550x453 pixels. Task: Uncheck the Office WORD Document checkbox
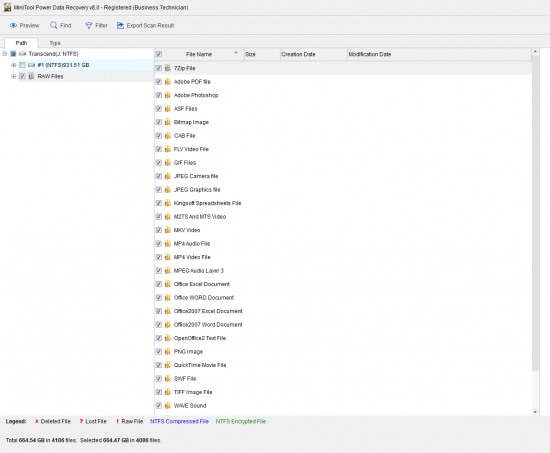coord(159,298)
